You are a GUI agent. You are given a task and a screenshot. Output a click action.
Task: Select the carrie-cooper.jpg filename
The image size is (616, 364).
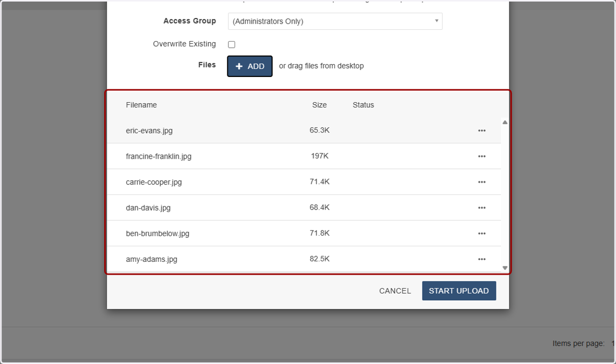click(x=153, y=182)
